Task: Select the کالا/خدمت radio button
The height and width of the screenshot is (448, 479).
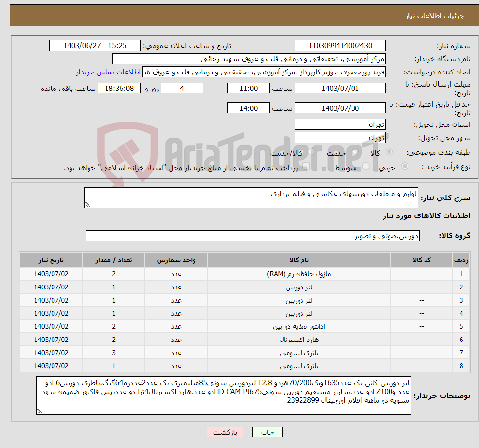Action: [x=311, y=152]
